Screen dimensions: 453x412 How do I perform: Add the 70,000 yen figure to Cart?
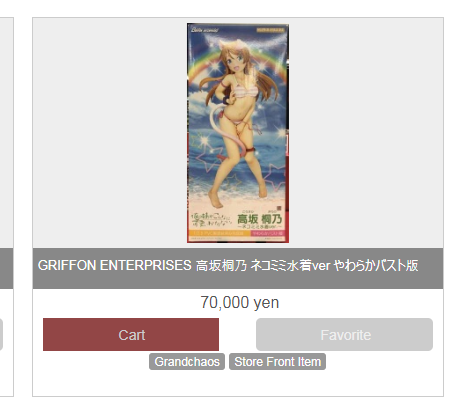pos(131,334)
